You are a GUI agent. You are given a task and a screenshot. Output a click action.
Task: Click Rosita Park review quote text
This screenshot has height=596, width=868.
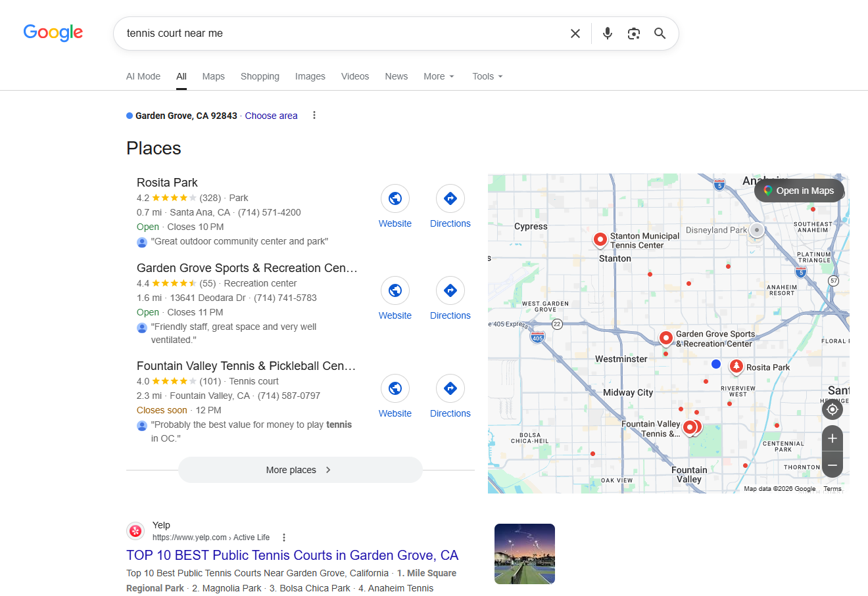tap(239, 241)
